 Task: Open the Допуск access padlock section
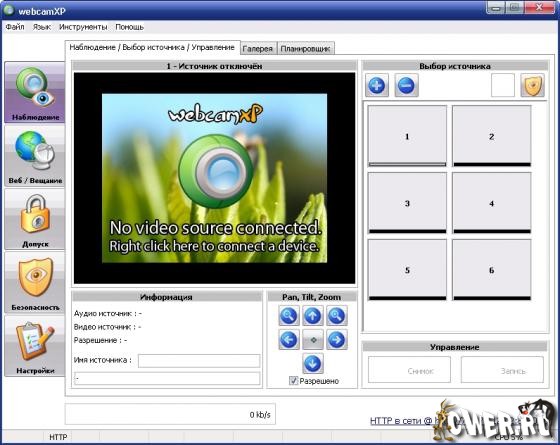click(35, 219)
